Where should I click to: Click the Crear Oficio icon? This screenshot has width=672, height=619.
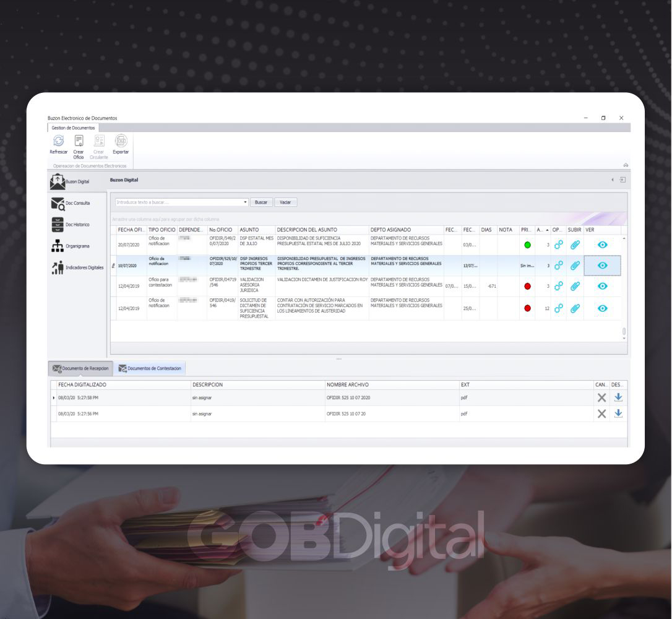click(79, 142)
